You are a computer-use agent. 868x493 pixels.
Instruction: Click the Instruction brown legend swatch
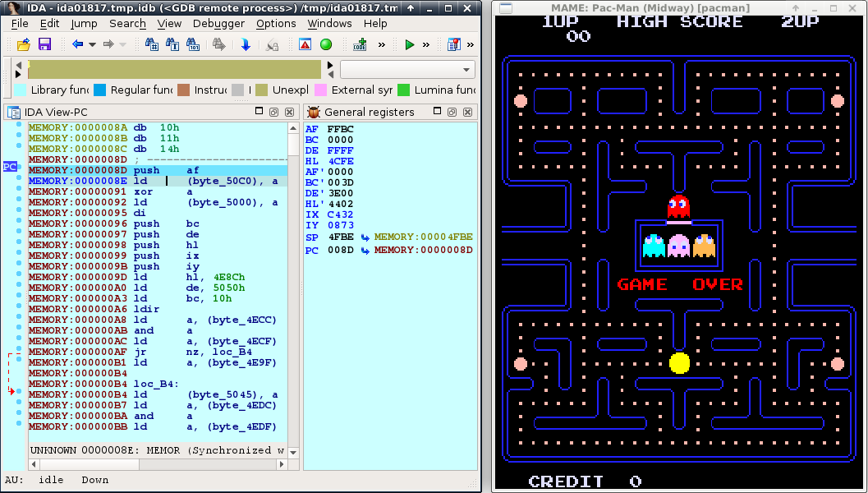(184, 90)
